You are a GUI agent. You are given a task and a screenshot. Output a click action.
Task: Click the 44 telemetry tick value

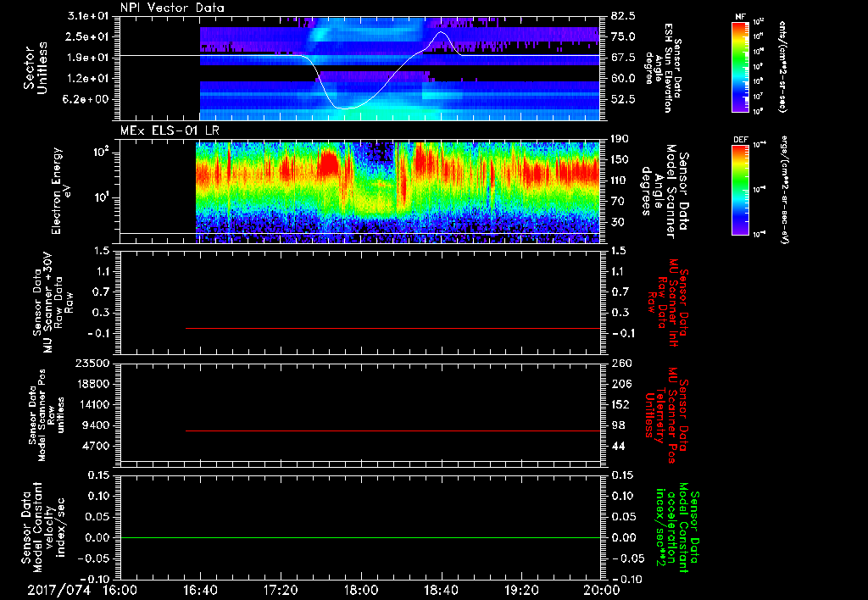click(618, 446)
